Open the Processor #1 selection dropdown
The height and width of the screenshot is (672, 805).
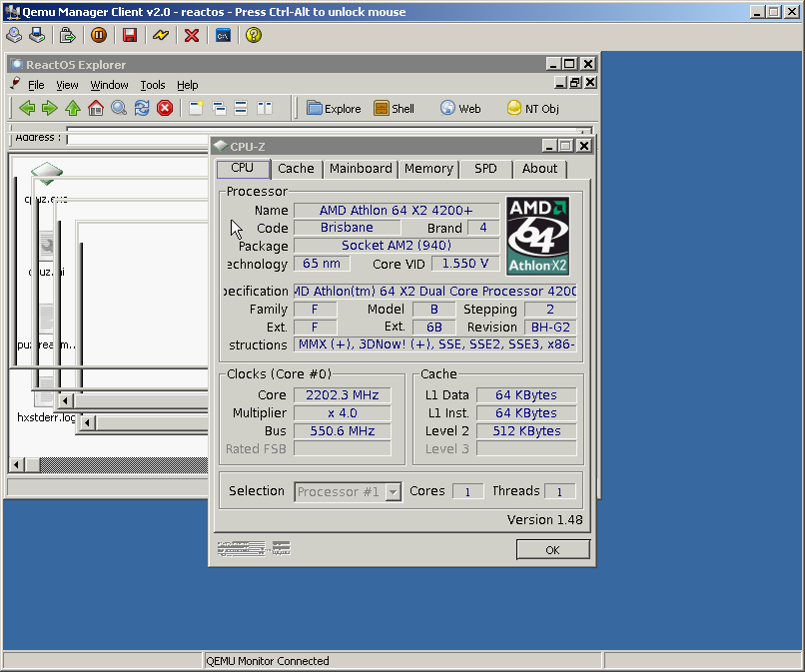[393, 491]
